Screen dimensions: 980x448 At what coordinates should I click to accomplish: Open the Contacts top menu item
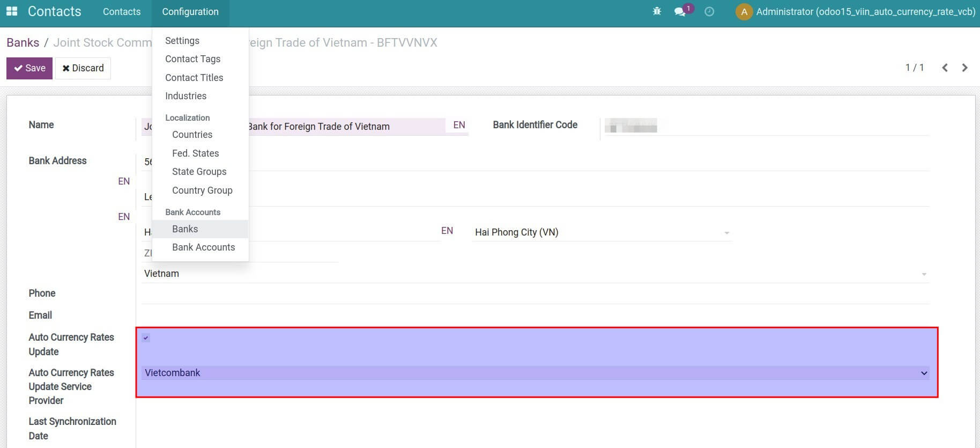(122, 12)
